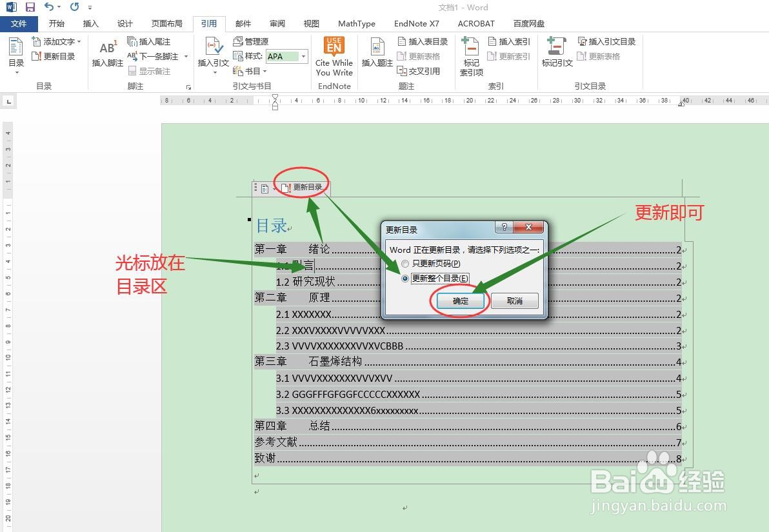769x532 pixels.
Task: Open the ACROBAT tab
Action: (x=476, y=23)
